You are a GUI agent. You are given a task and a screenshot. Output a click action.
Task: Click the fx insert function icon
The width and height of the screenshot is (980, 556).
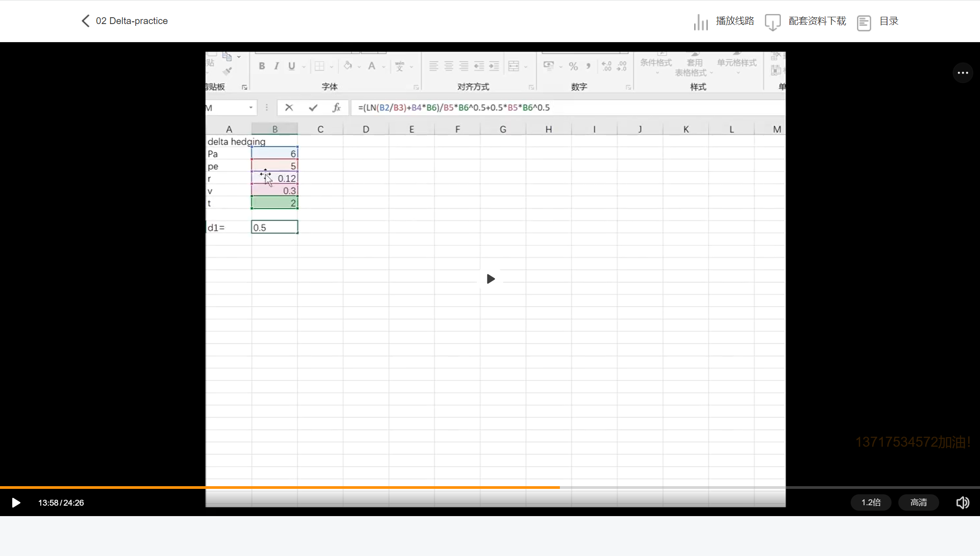point(336,107)
